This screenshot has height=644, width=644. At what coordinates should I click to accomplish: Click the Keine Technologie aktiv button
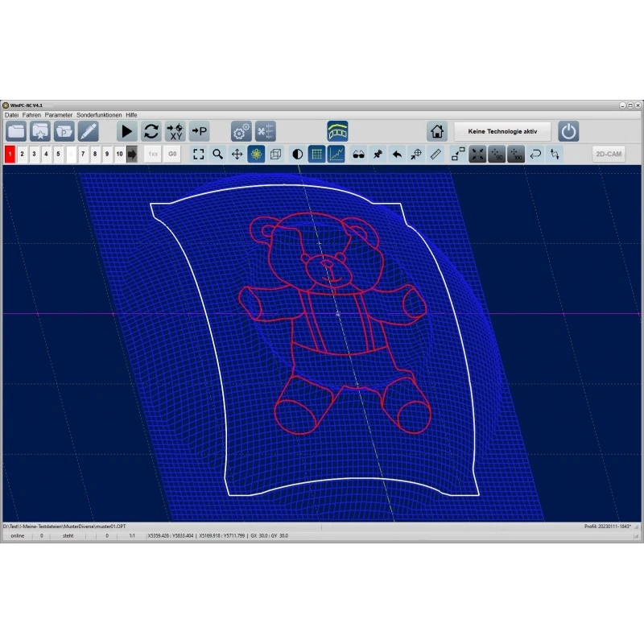(502, 131)
